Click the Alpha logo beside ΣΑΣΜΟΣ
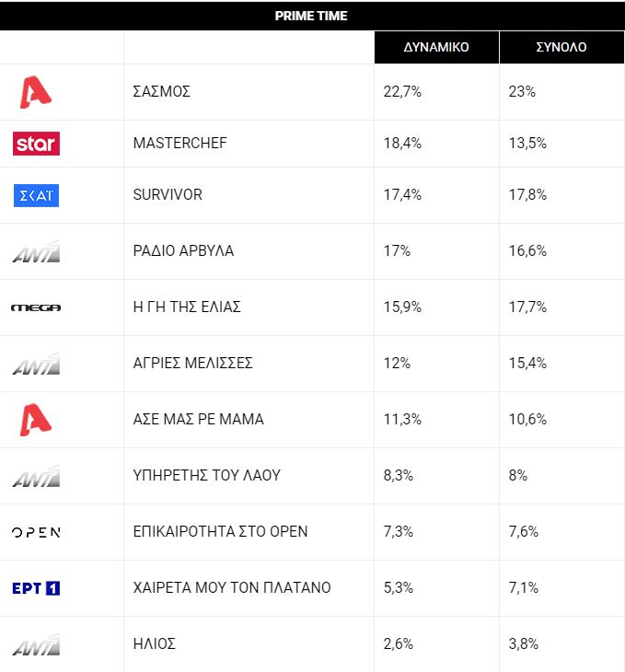This screenshot has width=625, height=672. (36, 92)
